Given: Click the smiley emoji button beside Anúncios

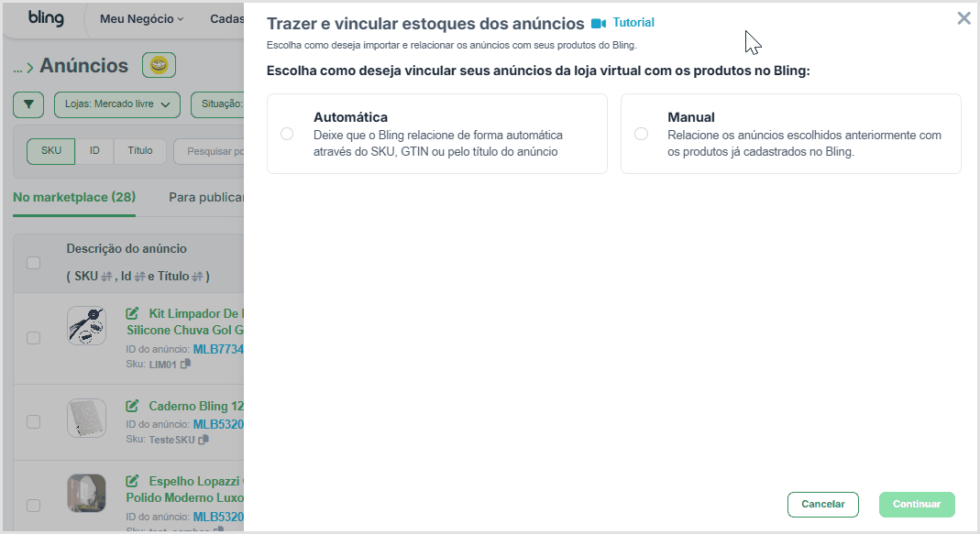Looking at the screenshot, I should 159,65.
